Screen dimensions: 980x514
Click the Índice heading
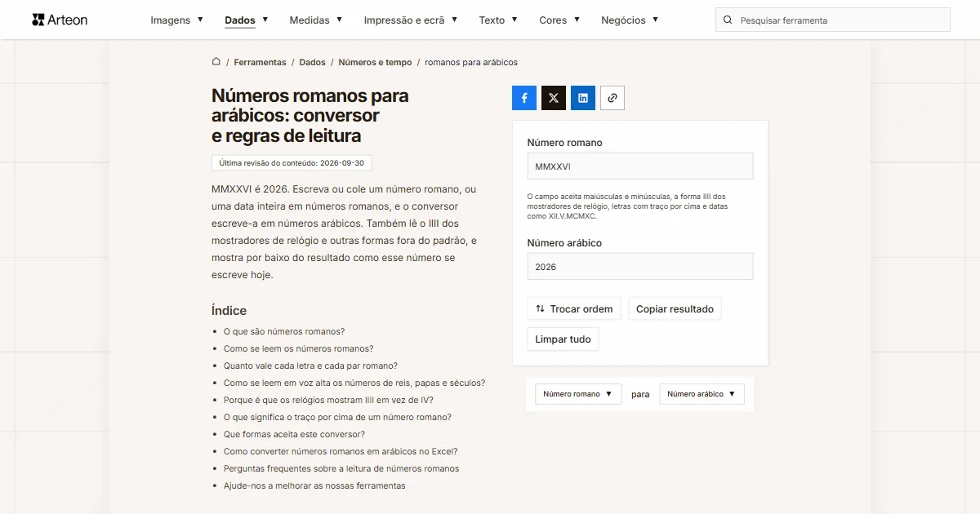[229, 310]
